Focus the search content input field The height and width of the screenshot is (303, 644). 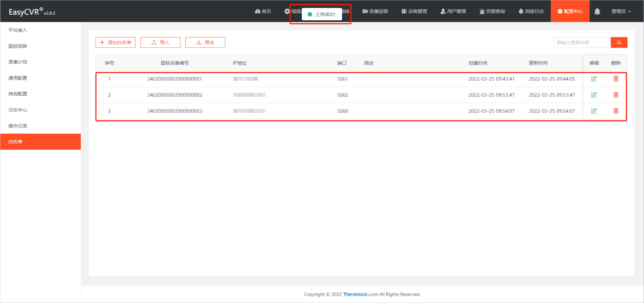582,42
